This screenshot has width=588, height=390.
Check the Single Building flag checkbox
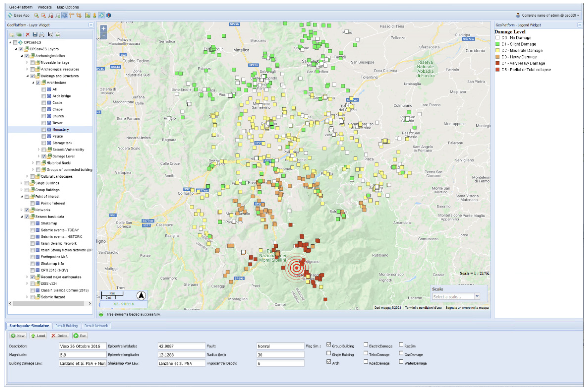point(329,353)
